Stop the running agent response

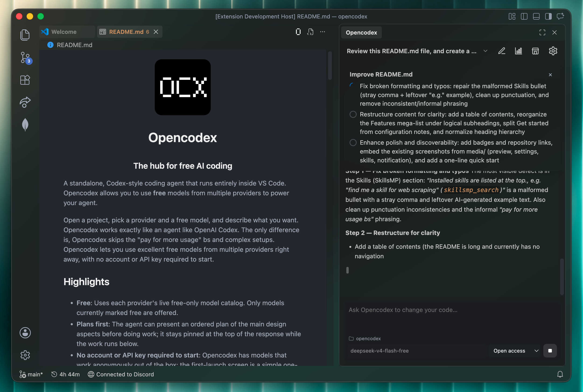550,351
